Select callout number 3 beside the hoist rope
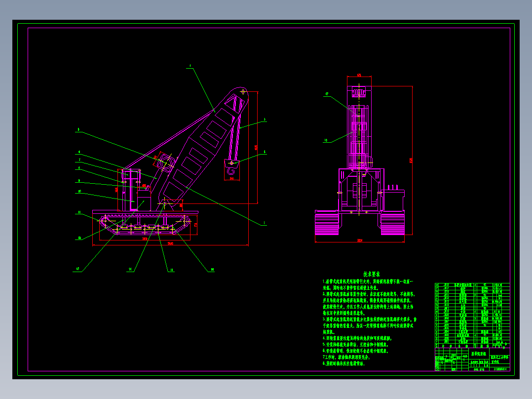 [265, 120]
